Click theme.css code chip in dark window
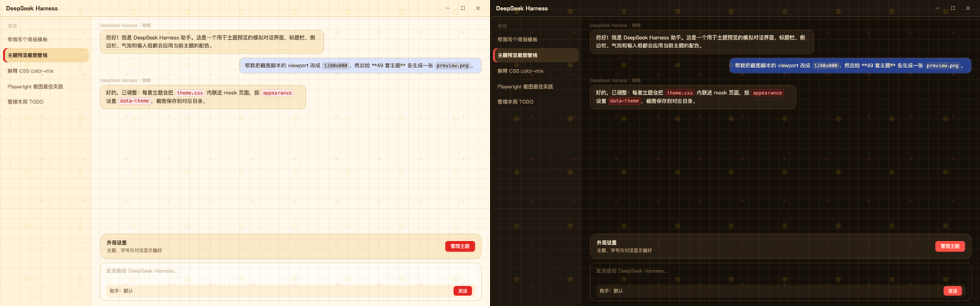Viewport: 980px width, 306px height. click(x=680, y=93)
